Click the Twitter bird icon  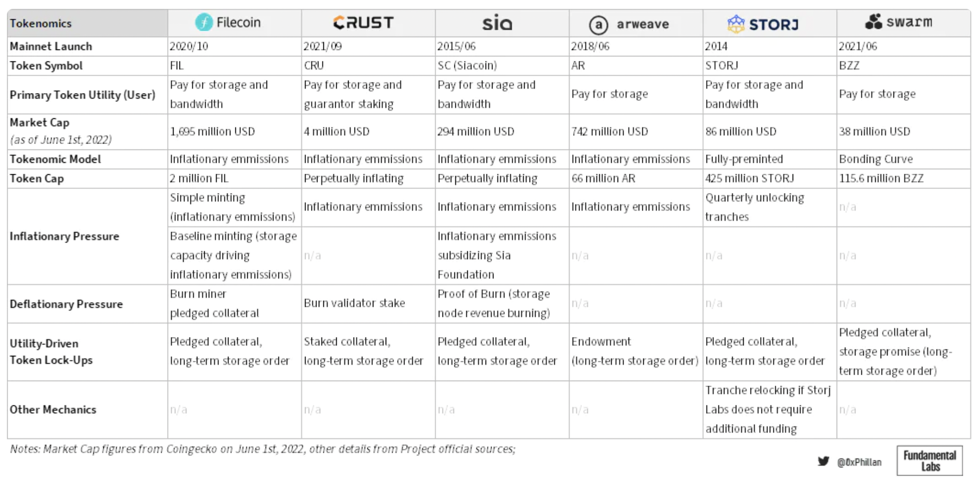pos(823,461)
